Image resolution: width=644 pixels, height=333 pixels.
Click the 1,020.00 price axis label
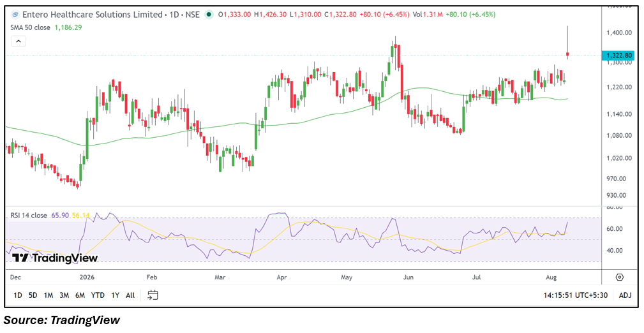[x=619, y=158]
